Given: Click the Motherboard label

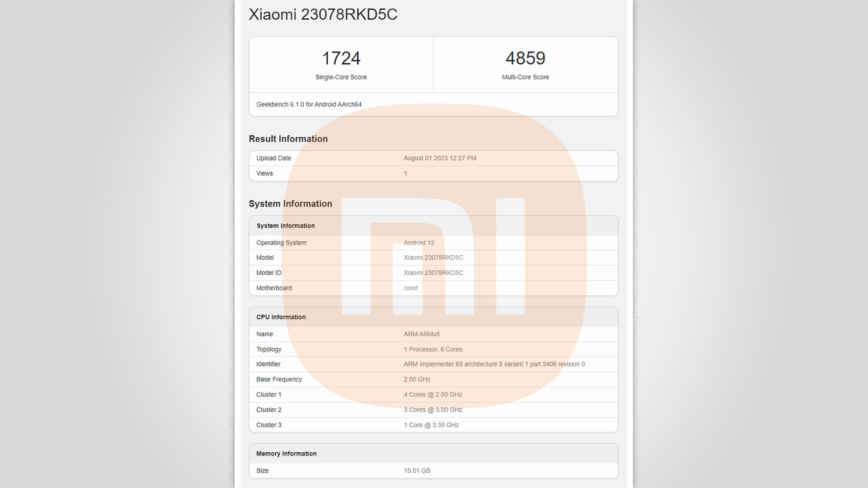Looking at the screenshot, I should pos(274,288).
